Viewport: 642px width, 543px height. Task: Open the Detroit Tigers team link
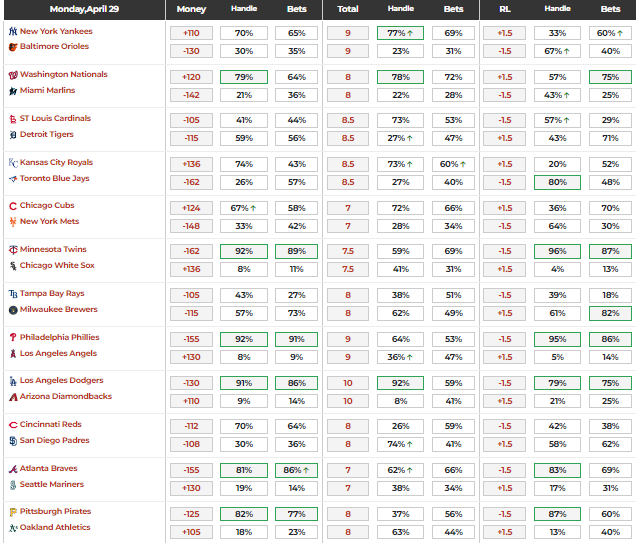pos(48,134)
